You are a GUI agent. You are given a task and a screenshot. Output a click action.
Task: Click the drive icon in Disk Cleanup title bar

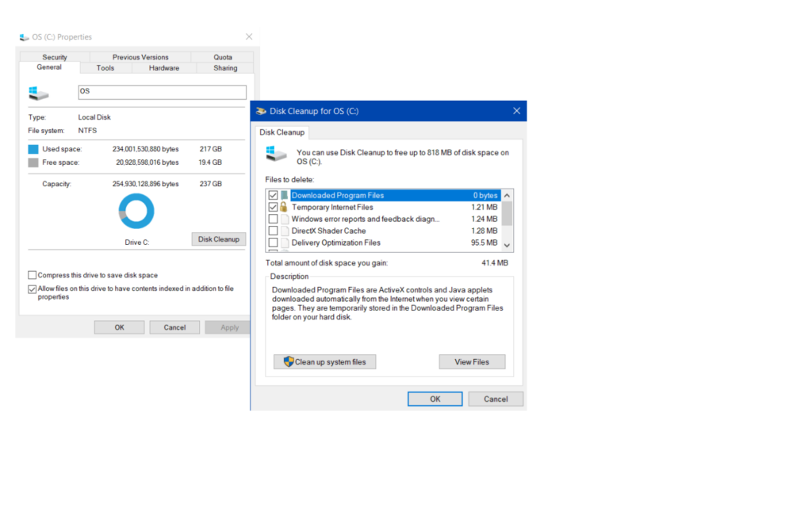pos(262,111)
